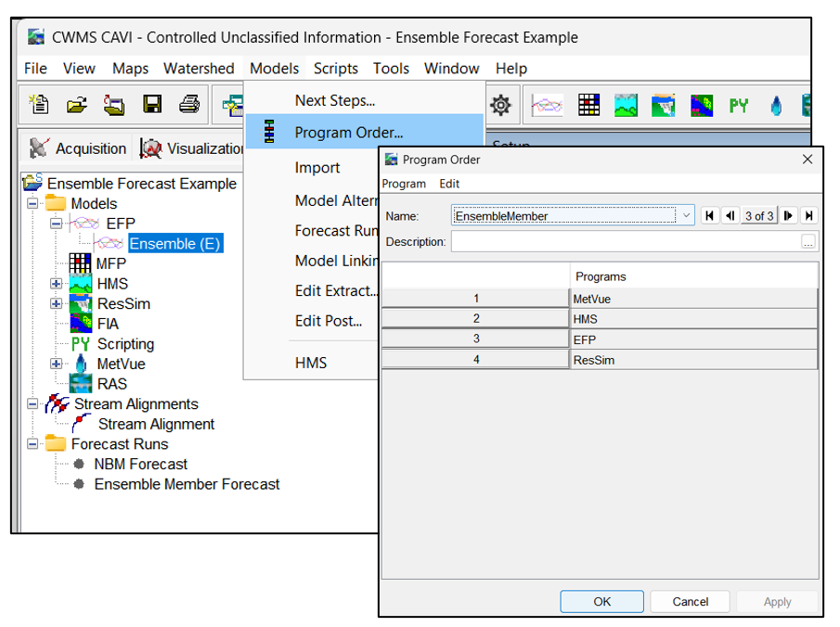
Task: Click the Description ellipsis button
Action: pos(808,242)
